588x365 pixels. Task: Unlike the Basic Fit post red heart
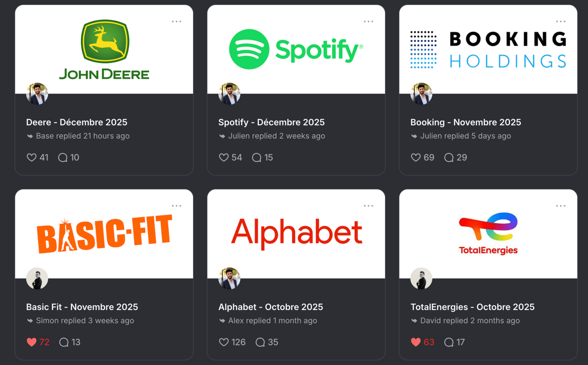(32, 342)
